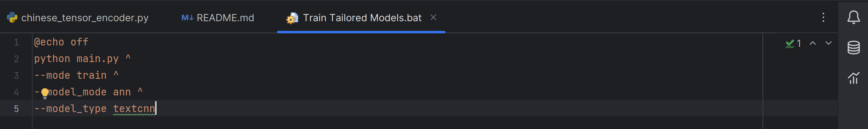Click the green checkmark inspections widget
The image size is (868, 129).
click(793, 44)
